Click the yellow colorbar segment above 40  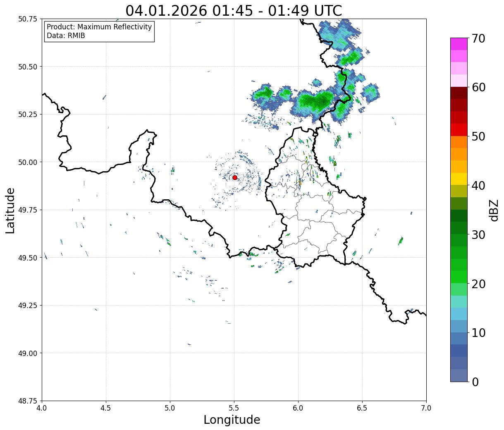tap(459, 179)
